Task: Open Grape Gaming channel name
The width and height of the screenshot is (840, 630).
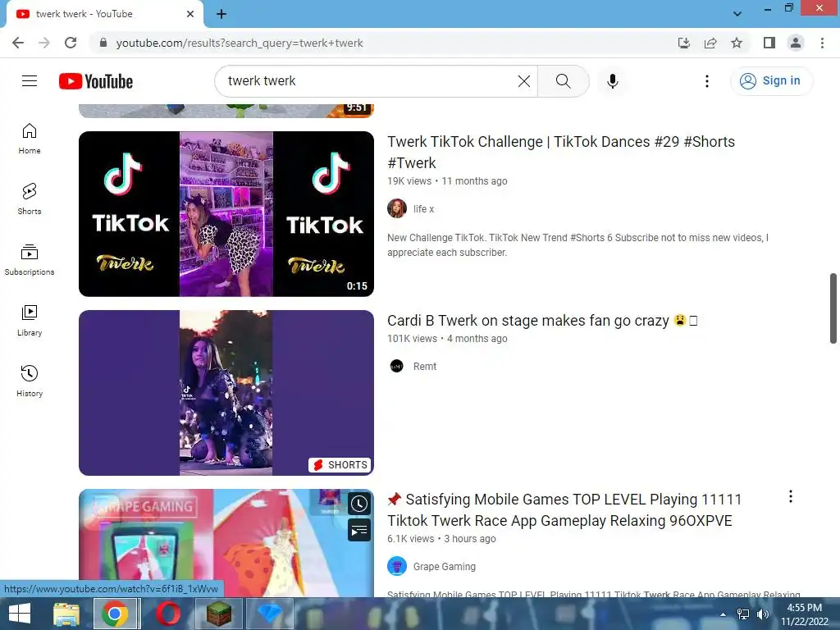Action: pos(444,566)
